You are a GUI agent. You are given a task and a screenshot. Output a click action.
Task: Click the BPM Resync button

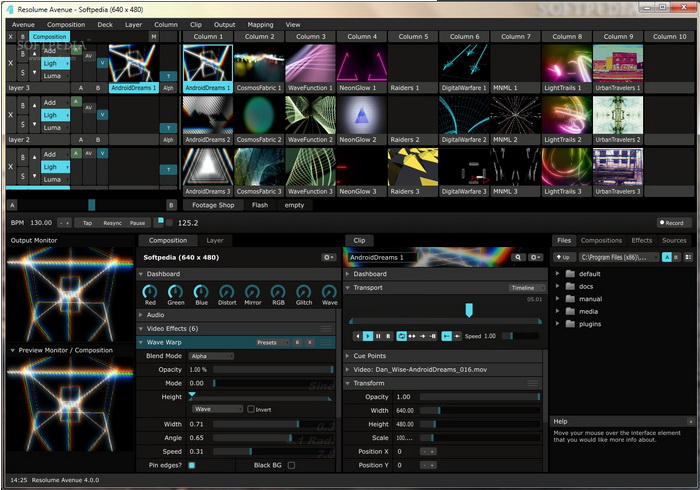(112, 223)
